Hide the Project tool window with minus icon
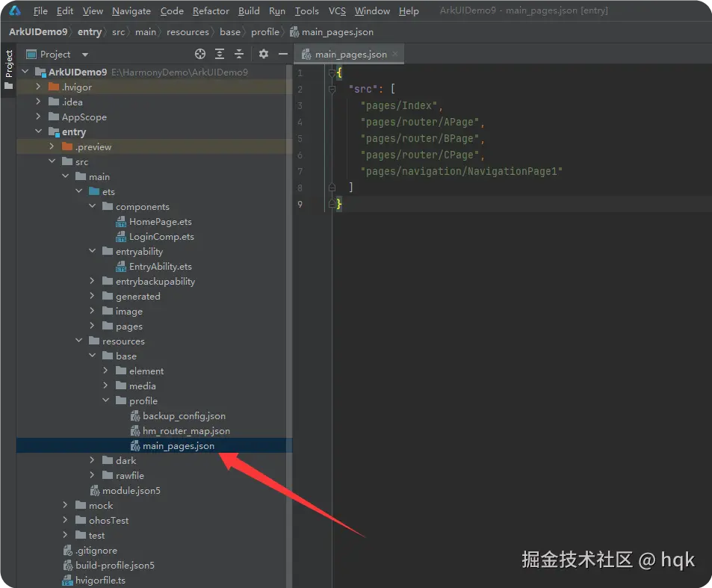 (282, 54)
